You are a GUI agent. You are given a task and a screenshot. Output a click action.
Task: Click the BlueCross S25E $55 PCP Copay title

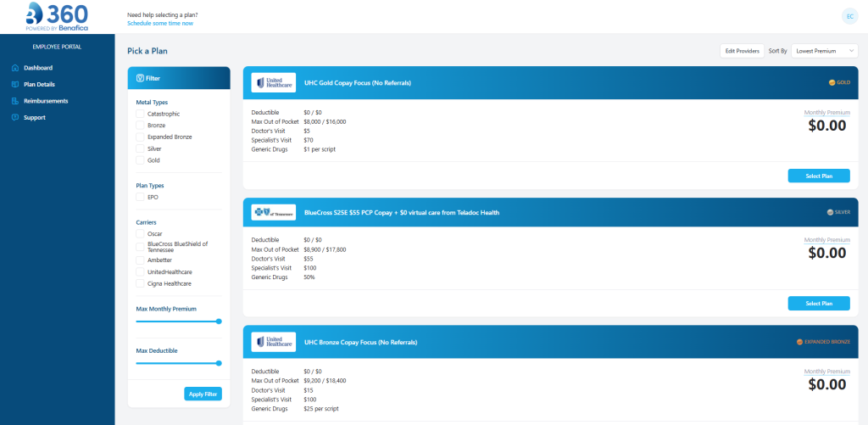(x=402, y=213)
